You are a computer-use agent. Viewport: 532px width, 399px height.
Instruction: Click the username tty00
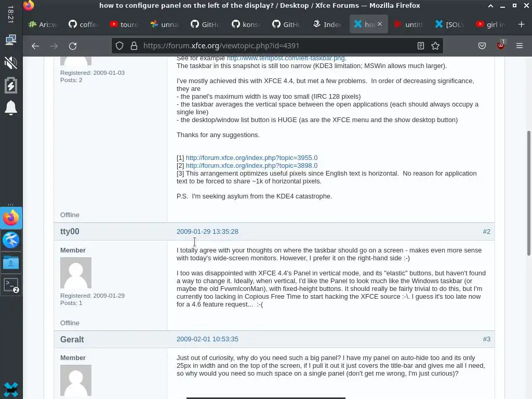tap(70, 231)
